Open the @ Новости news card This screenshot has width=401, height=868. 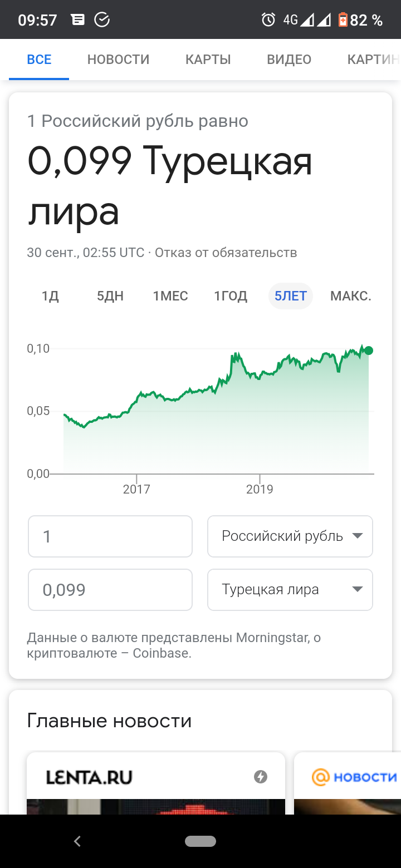[x=348, y=783]
